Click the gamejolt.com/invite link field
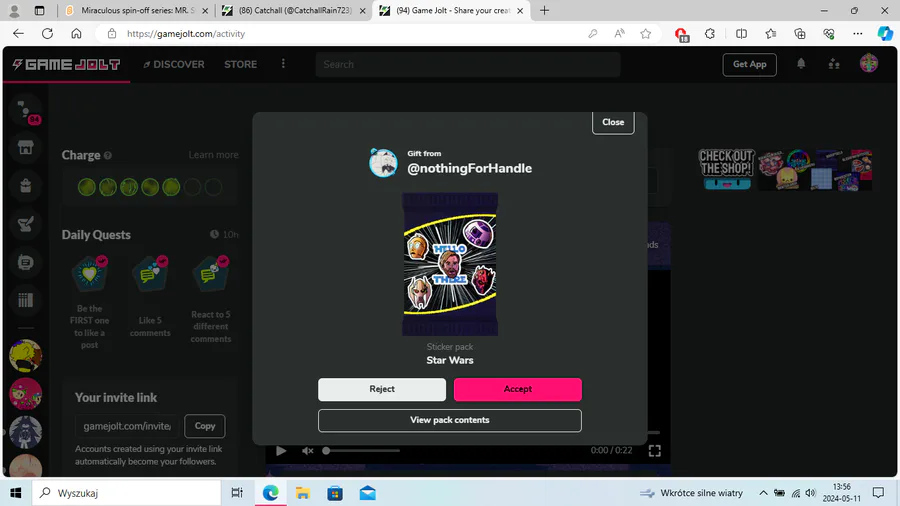The image size is (900, 506). click(x=127, y=426)
